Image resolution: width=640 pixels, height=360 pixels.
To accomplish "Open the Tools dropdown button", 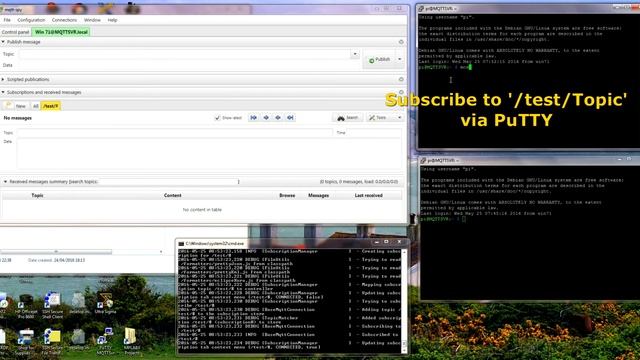I will click(385, 118).
